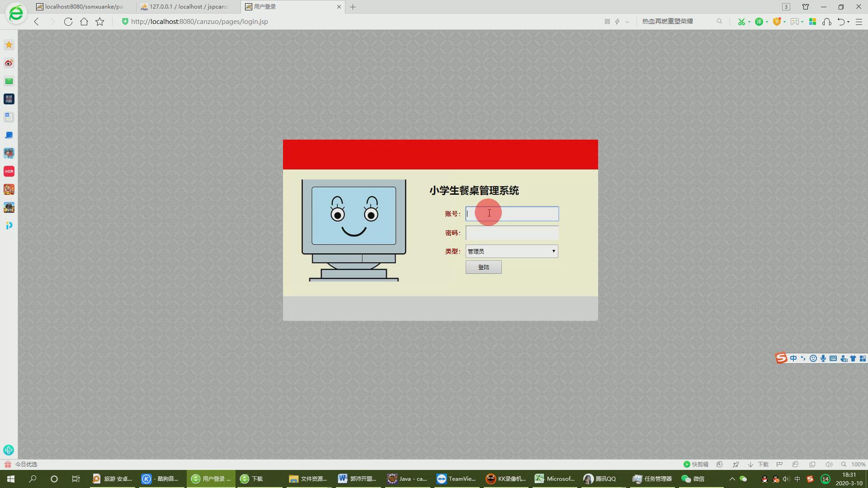Switch to the localhost:8080/ssmxuanke tab
The image size is (868, 488).
(x=84, y=7)
